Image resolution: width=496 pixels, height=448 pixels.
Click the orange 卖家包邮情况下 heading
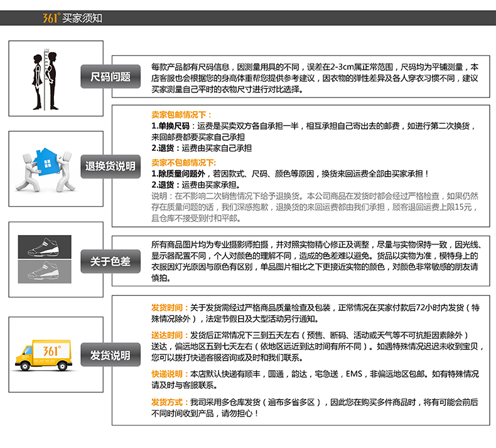point(181,114)
